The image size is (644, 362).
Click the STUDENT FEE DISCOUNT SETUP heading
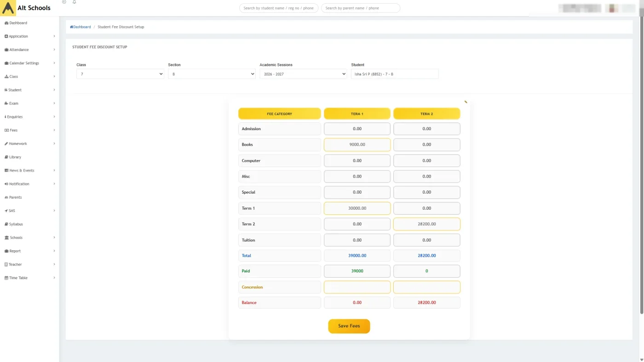point(100,47)
